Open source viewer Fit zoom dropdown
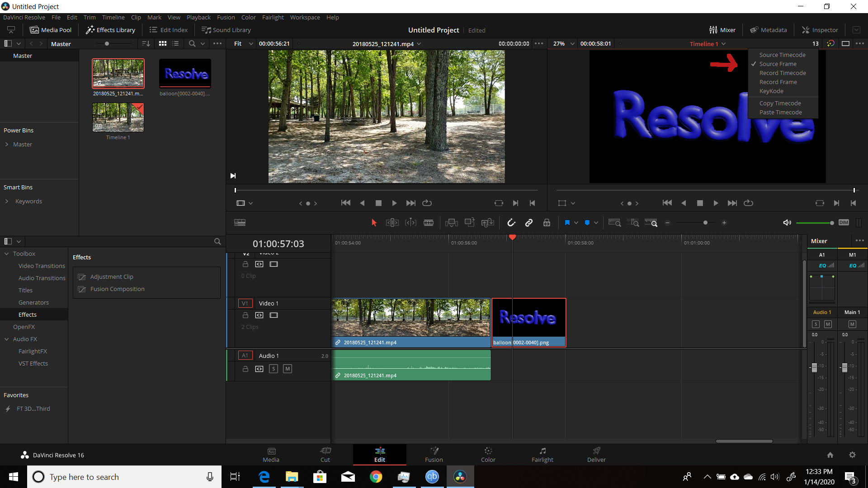This screenshot has width=868, height=488. tap(243, 44)
